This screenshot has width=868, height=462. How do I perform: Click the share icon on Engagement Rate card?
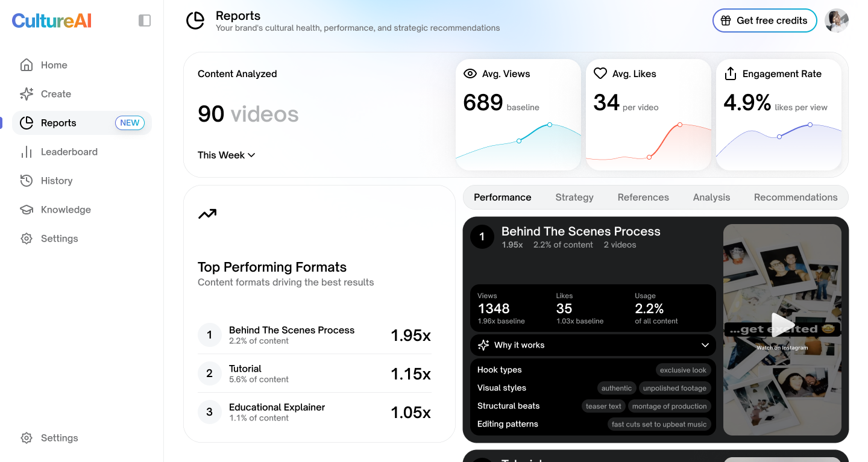[730, 73]
